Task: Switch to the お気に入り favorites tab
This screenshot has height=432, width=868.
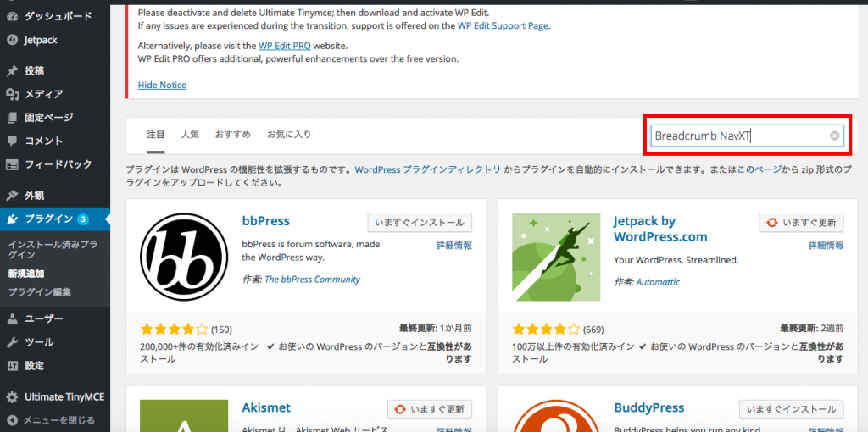Action: [x=289, y=134]
